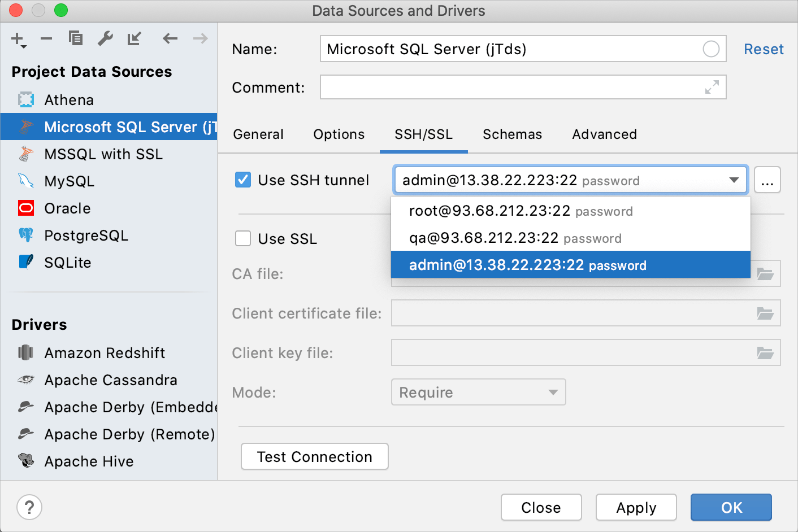
Task: Open help with question mark button
Action: point(29,507)
